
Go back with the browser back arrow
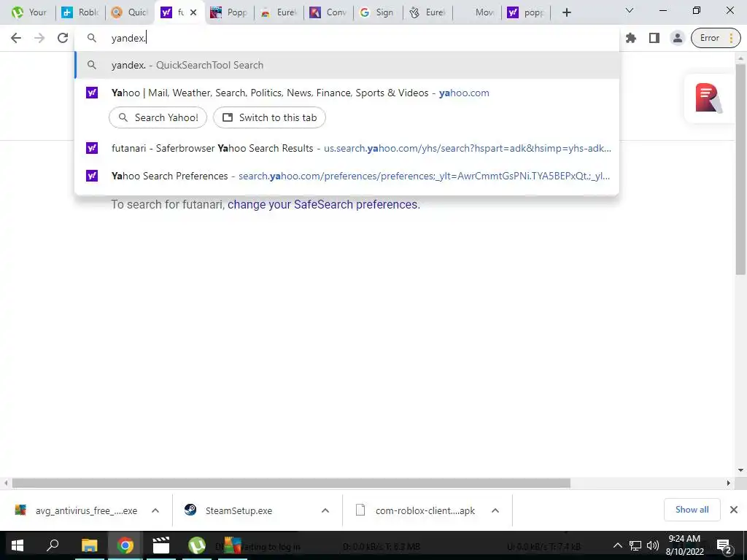pyautogui.click(x=16, y=38)
